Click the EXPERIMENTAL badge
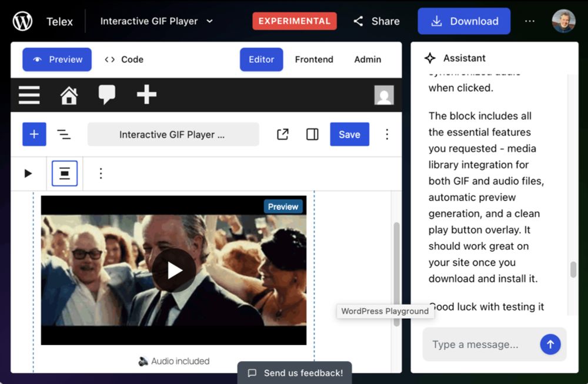588x384 pixels. pyautogui.click(x=295, y=21)
